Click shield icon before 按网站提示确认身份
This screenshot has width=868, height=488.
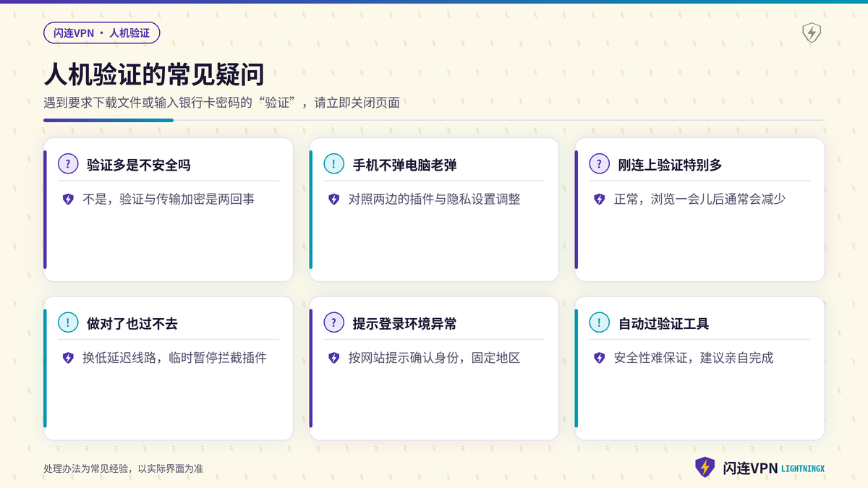pos(333,358)
